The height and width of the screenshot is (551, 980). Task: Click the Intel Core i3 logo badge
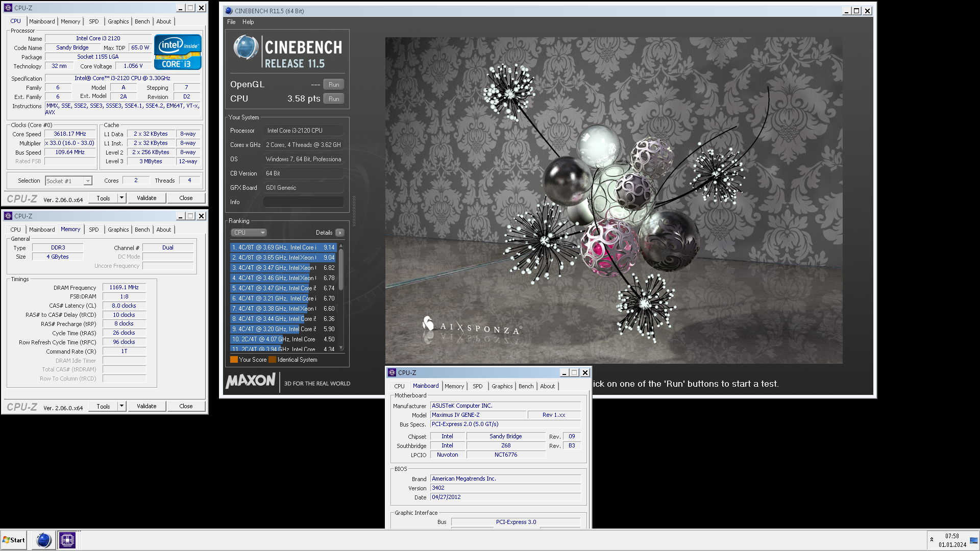coord(178,52)
